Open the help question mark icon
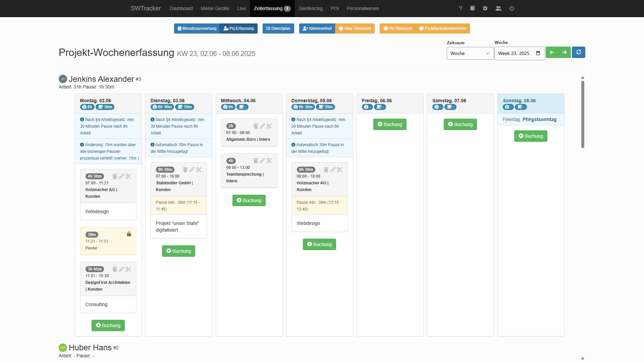Image resolution: width=644 pixels, height=362 pixels. tap(461, 8)
